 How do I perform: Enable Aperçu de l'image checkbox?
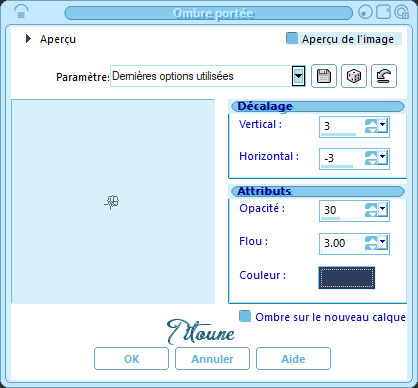pos(292,38)
